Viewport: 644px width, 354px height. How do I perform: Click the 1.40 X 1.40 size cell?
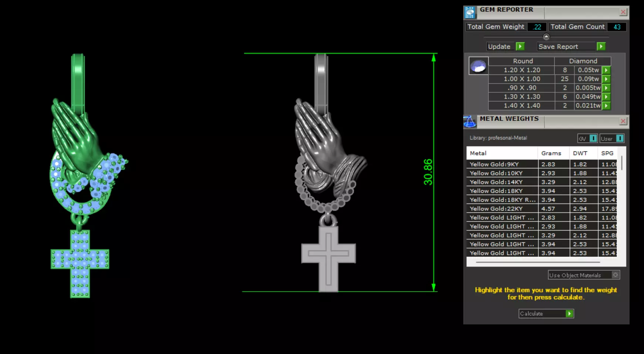point(522,105)
